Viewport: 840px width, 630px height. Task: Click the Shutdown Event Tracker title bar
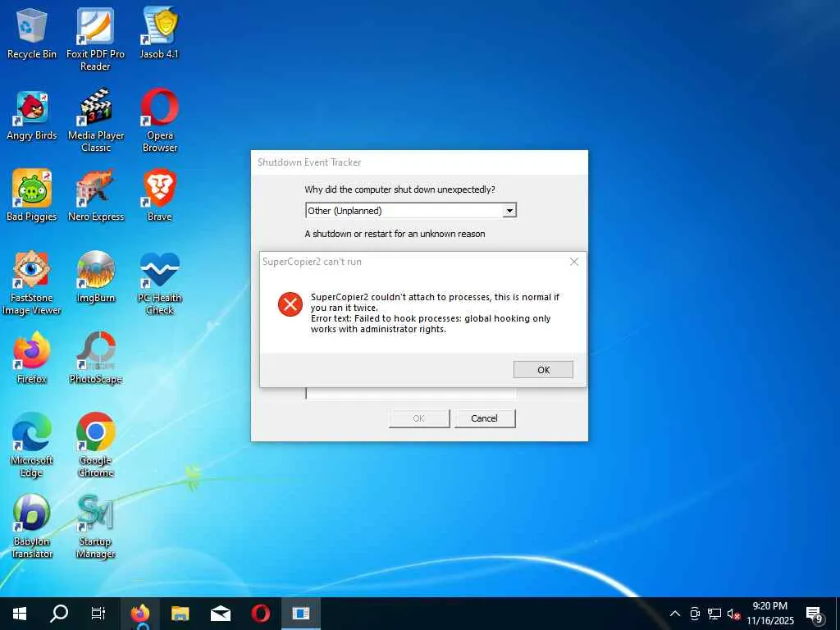(x=419, y=162)
